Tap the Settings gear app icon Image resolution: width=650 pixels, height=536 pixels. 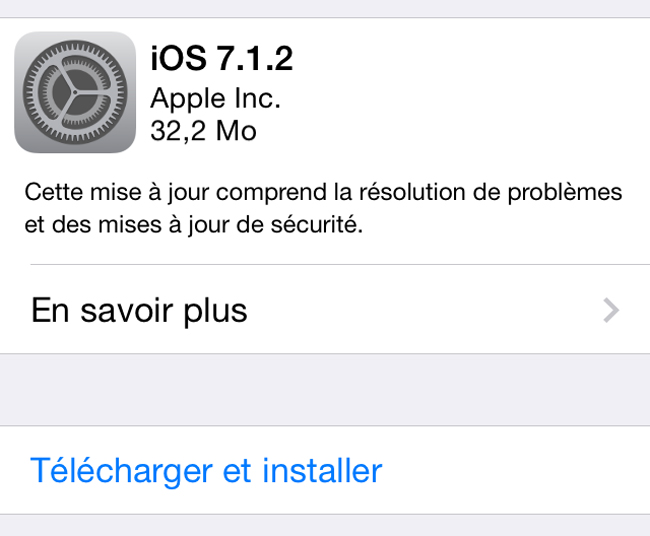[x=75, y=92]
